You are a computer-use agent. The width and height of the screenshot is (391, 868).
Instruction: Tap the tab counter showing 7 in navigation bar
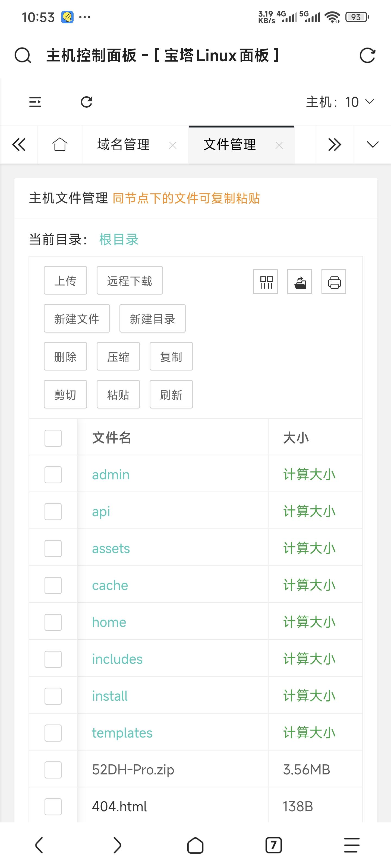pyautogui.click(x=274, y=845)
